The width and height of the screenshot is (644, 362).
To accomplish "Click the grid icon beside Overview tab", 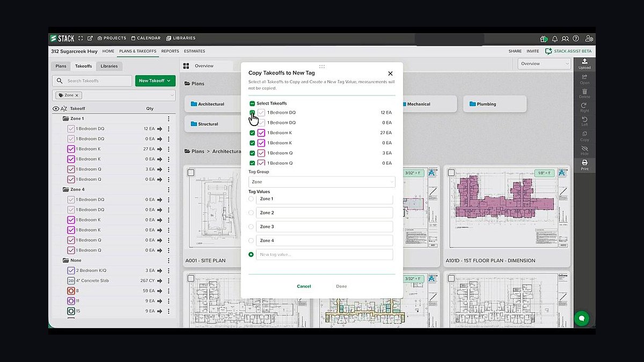I will tap(186, 66).
